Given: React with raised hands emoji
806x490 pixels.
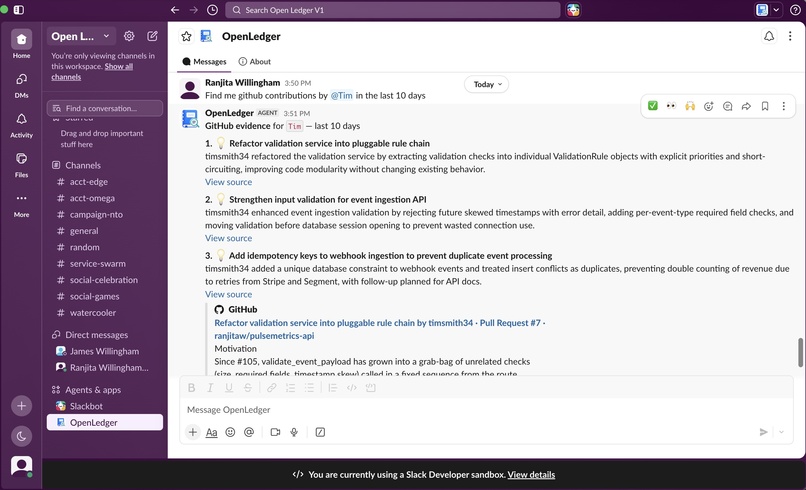Looking at the screenshot, I should [690, 106].
